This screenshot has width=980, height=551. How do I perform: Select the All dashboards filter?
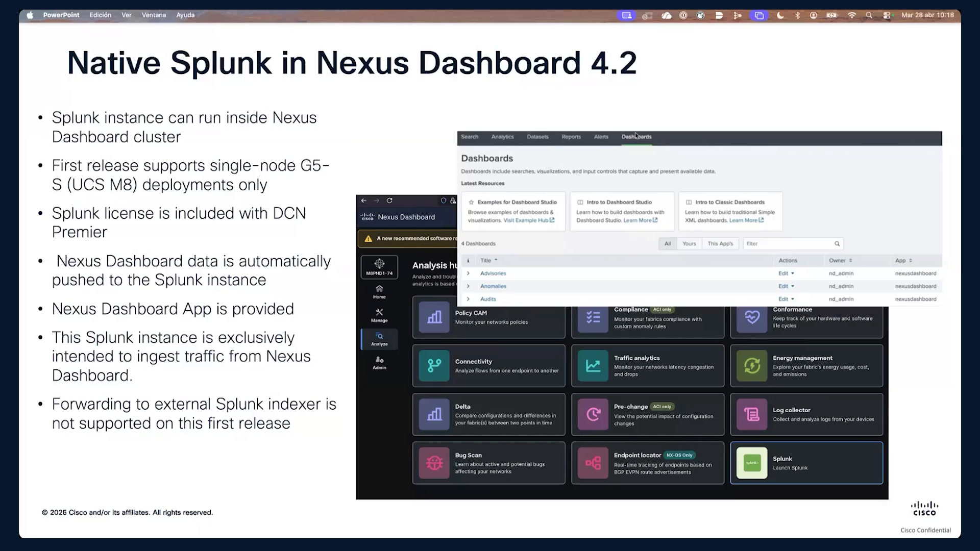(x=668, y=243)
